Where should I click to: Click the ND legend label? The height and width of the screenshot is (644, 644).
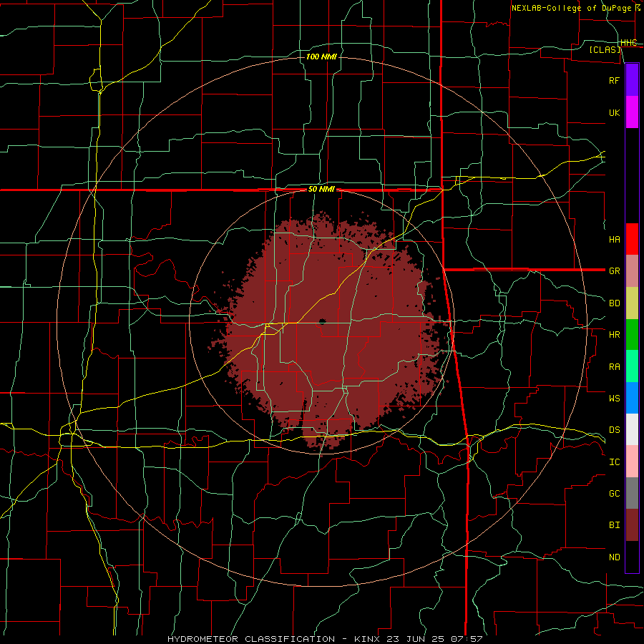(614, 557)
